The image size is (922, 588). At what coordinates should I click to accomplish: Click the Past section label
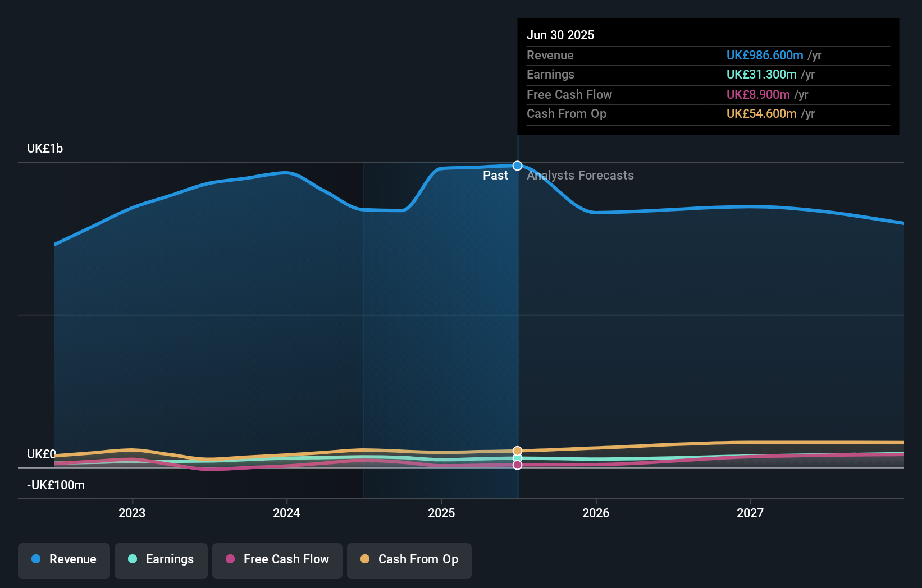[x=496, y=175]
